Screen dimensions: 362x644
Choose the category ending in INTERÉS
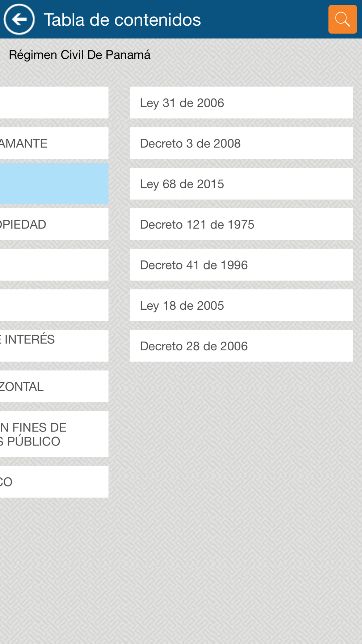click(x=54, y=346)
